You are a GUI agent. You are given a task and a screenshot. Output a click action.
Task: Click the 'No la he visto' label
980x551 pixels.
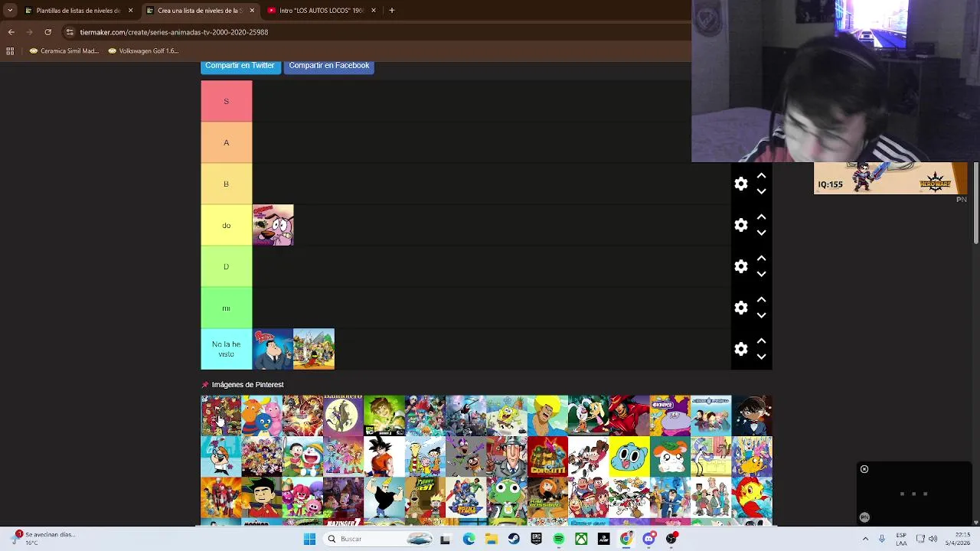pyautogui.click(x=226, y=349)
